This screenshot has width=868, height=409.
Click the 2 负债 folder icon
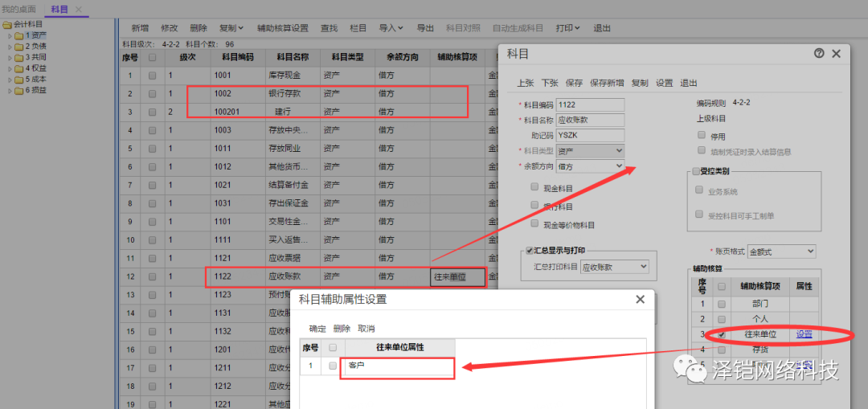19,47
